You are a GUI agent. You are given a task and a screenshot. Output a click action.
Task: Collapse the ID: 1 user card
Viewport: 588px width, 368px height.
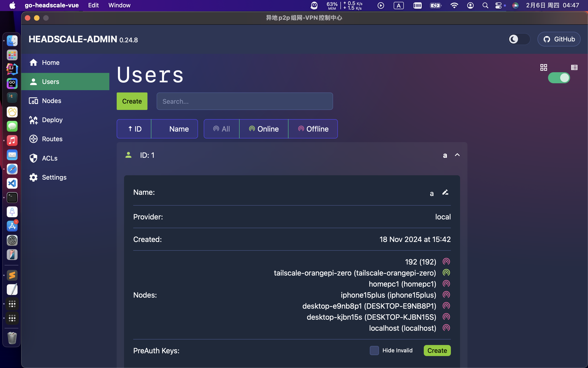coord(457,155)
